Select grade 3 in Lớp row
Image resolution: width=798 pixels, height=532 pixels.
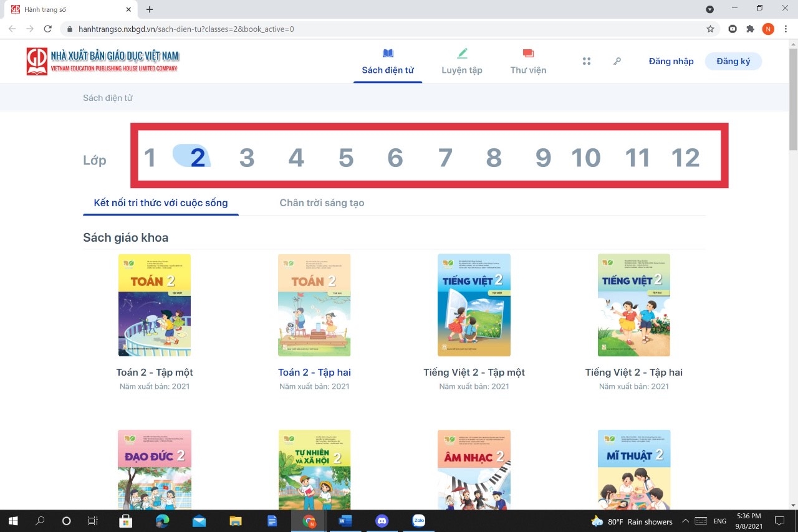[x=247, y=158]
